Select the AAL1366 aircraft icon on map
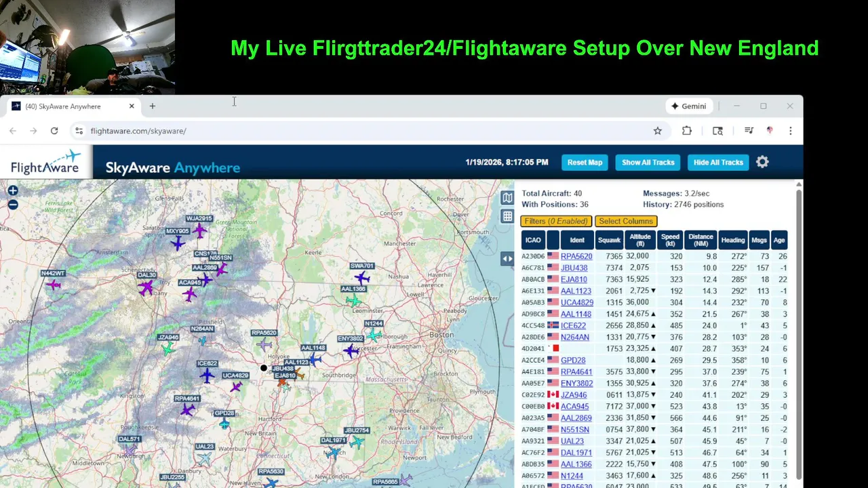Image resolution: width=868 pixels, height=488 pixels. (x=353, y=300)
